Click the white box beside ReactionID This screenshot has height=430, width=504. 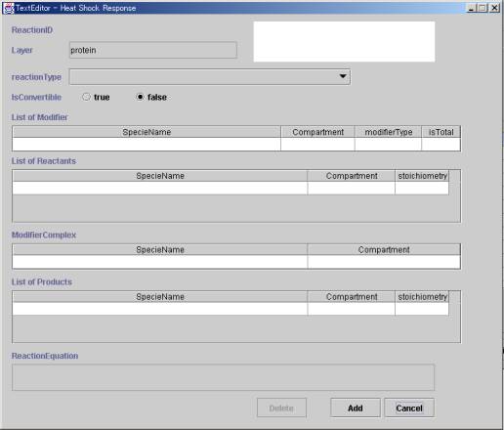(x=344, y=42)
